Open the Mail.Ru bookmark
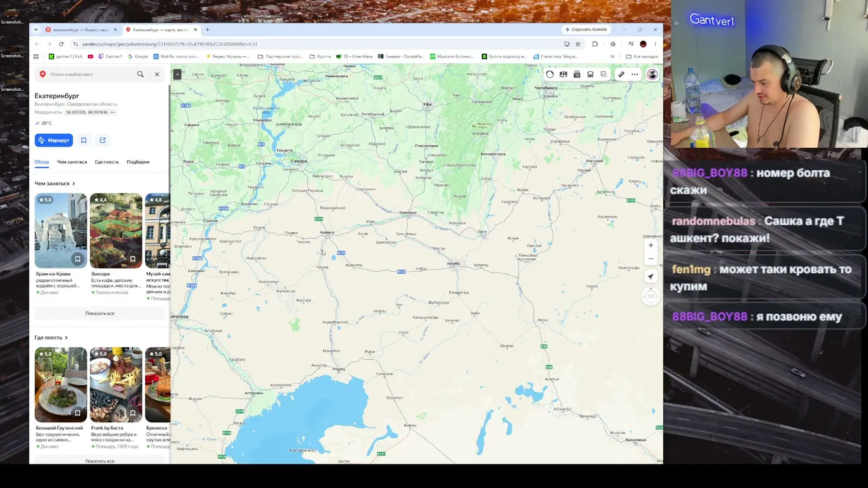Image resolution: width=868 pixels, height=488 pixels. click(176, 56)
